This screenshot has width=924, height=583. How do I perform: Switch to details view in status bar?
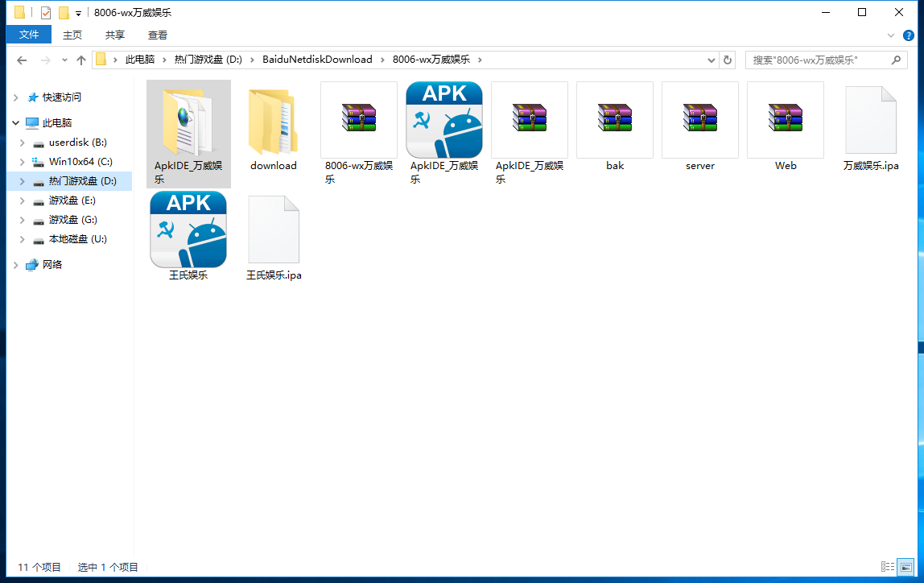(888, 567)
